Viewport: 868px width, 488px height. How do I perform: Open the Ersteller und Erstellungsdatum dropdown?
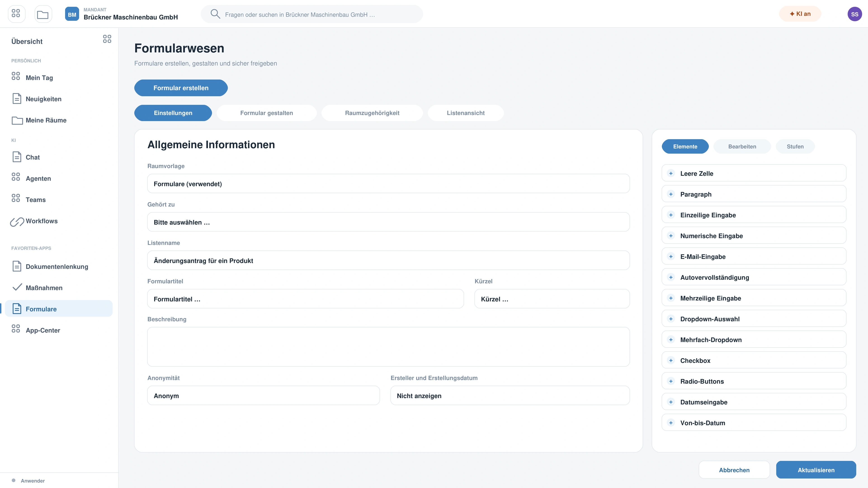coord(510,395)
